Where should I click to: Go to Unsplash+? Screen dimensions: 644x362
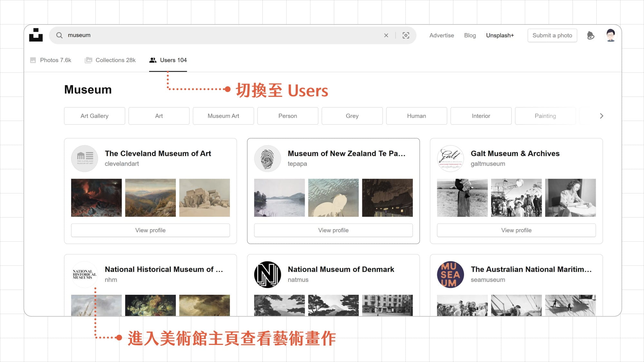(500, 35)
